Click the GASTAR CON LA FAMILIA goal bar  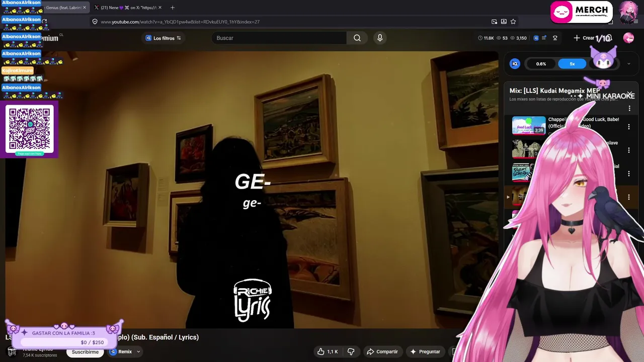64,337
